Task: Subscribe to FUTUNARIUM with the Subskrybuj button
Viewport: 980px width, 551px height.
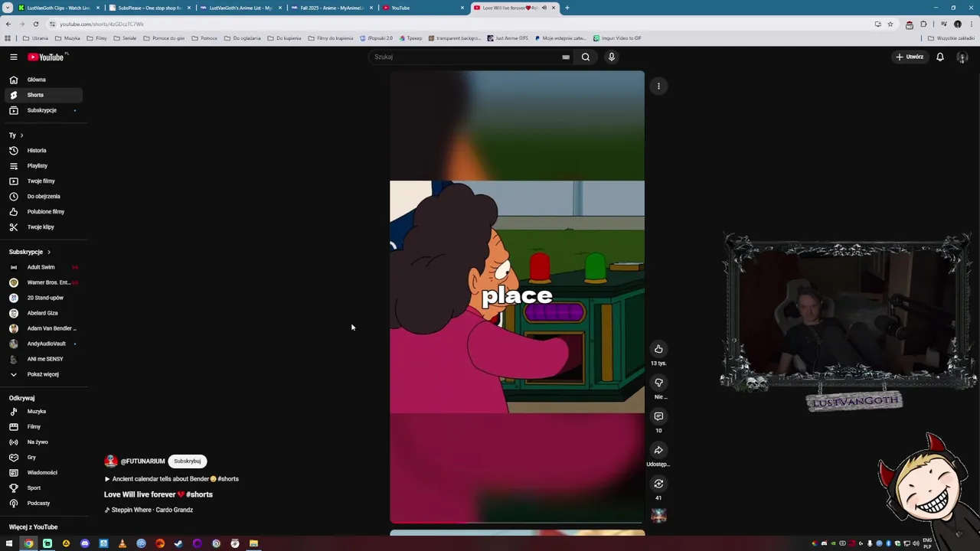Action: (x=187, y=461)
